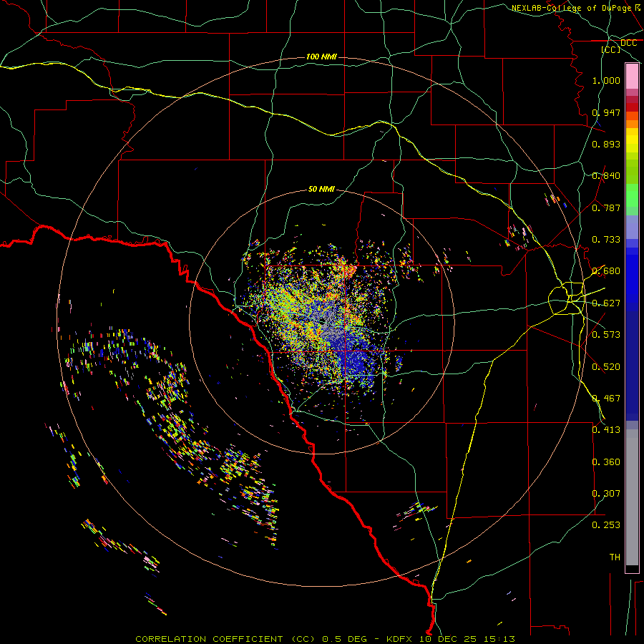The width and height of the screenshot is (644, 644).
Task: Click the 0.413 legend value
Action: (606, 430)
